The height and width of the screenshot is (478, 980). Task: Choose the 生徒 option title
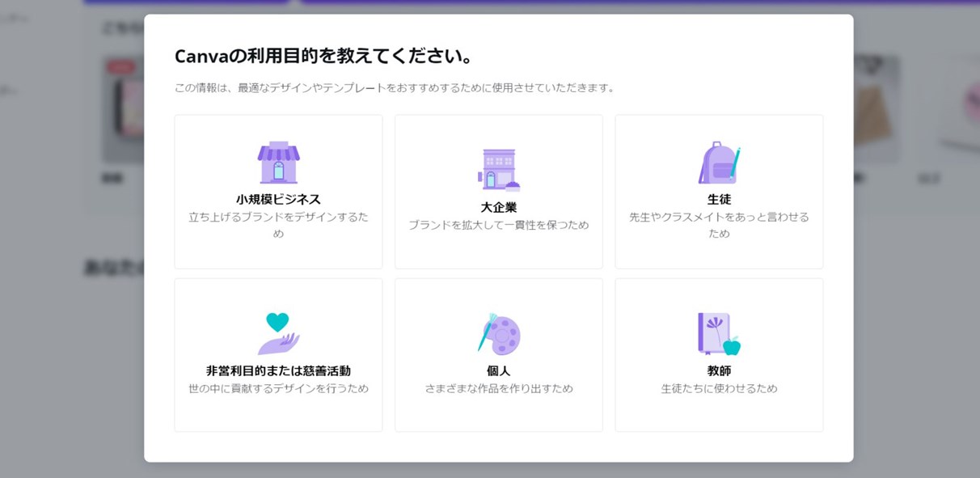[x=719, y=199]
